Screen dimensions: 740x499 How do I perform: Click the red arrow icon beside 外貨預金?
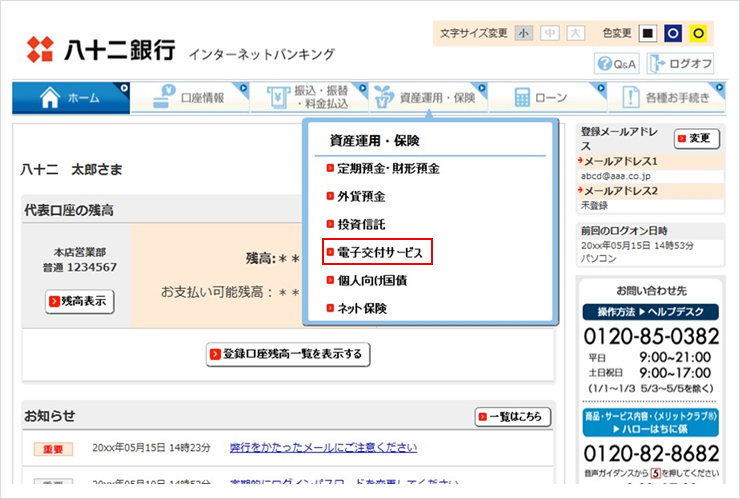(330, 196)
